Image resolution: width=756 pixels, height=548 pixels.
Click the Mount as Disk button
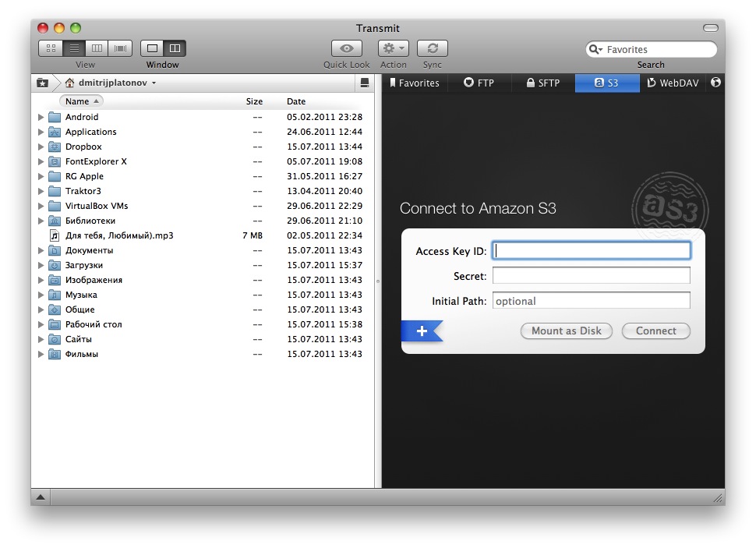point(566,331)
